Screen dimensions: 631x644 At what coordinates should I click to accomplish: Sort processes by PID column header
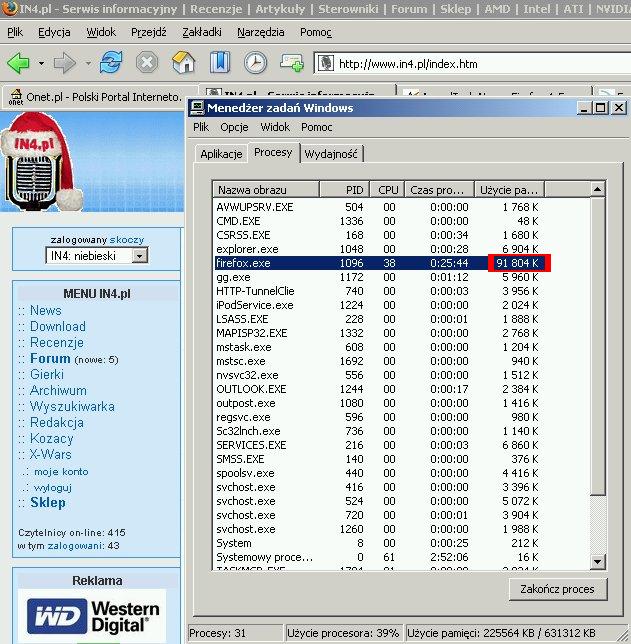[344, 190]
